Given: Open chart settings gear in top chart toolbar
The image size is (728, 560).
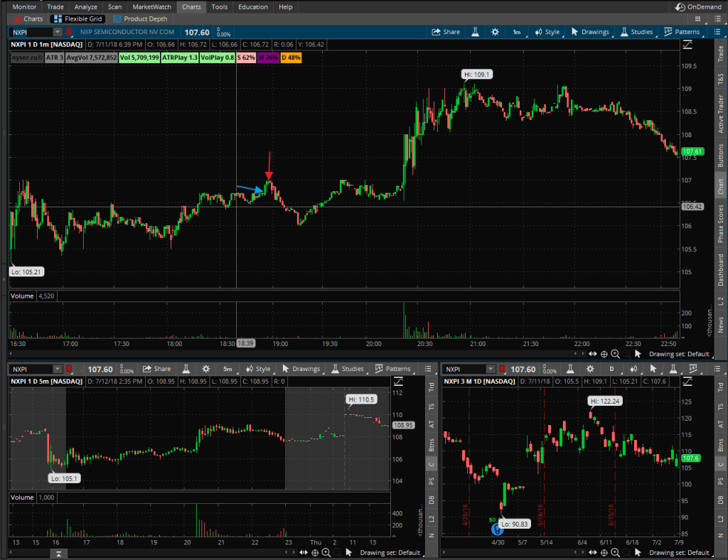Looking at the screenshot, I should pyautogui.click(x=493, y=32).
